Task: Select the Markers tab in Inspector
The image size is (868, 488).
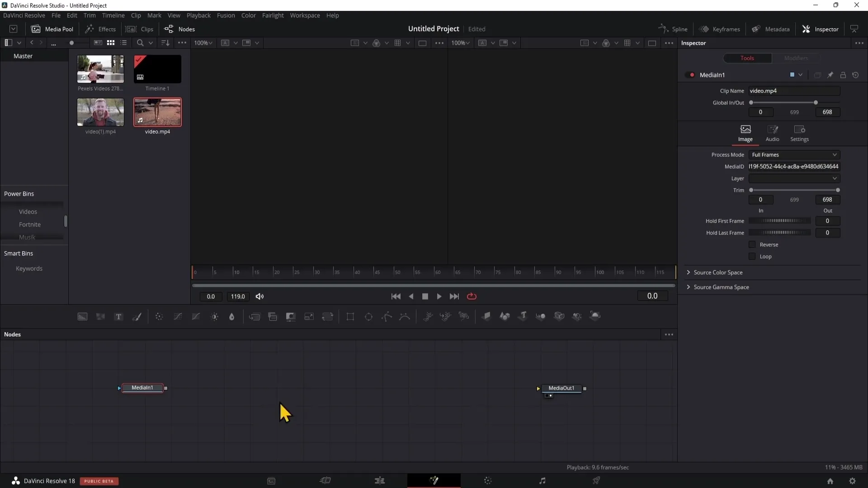Action: point(796,58)
